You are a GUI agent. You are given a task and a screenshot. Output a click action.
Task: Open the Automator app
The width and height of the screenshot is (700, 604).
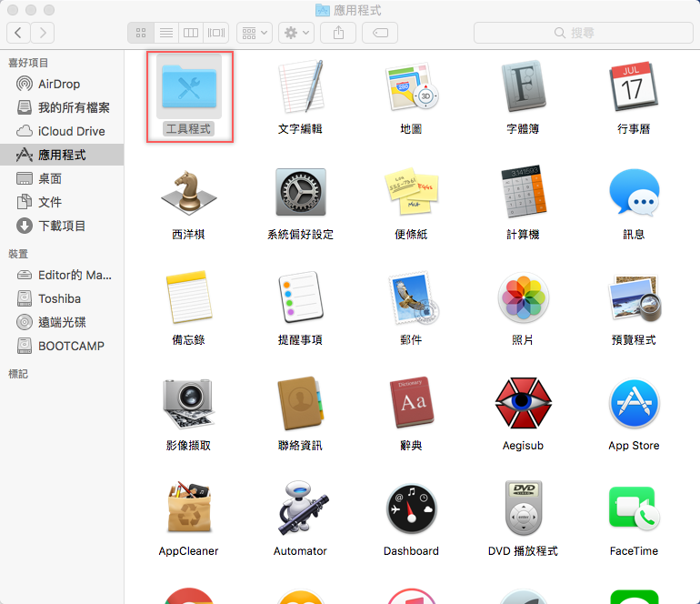tap(302, 508)
